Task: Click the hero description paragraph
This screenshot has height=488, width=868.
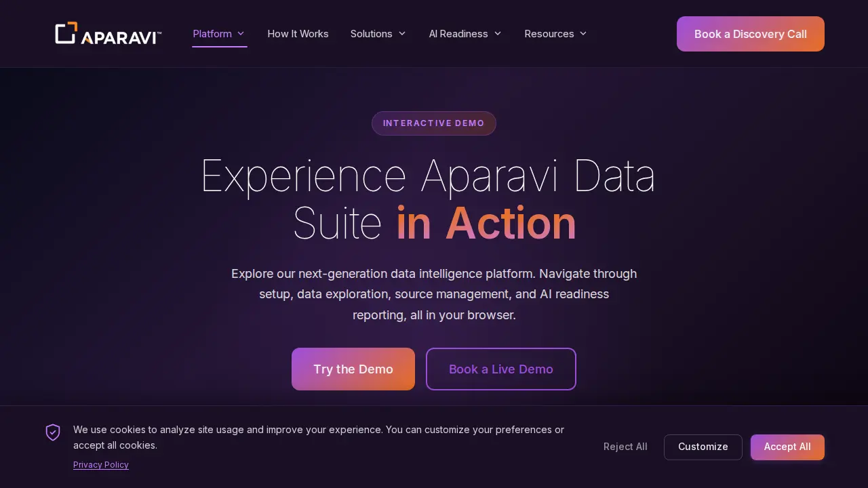Action: point(434,294)
